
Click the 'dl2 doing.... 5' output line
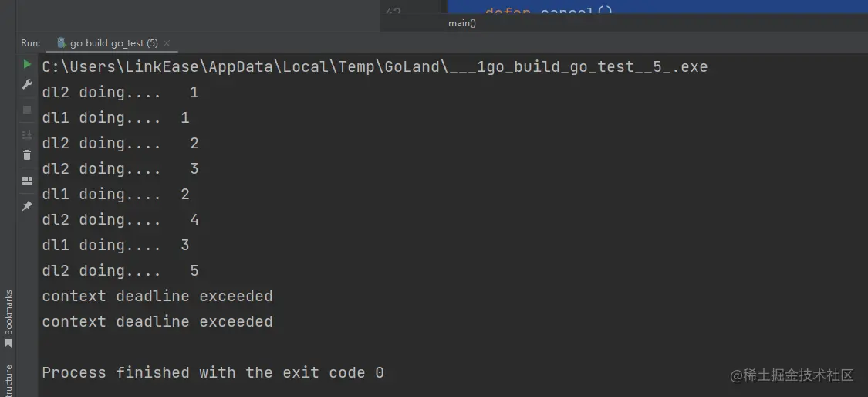coord(120,270)
